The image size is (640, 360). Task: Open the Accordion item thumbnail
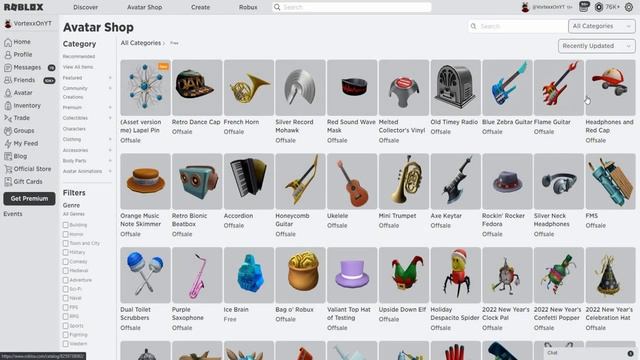[249, 181]
